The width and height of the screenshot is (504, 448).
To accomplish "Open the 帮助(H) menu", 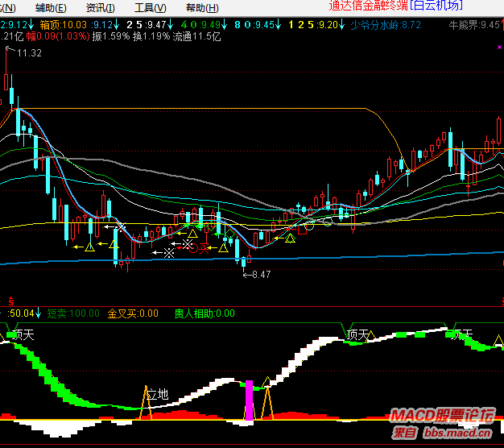I will 202,8.
